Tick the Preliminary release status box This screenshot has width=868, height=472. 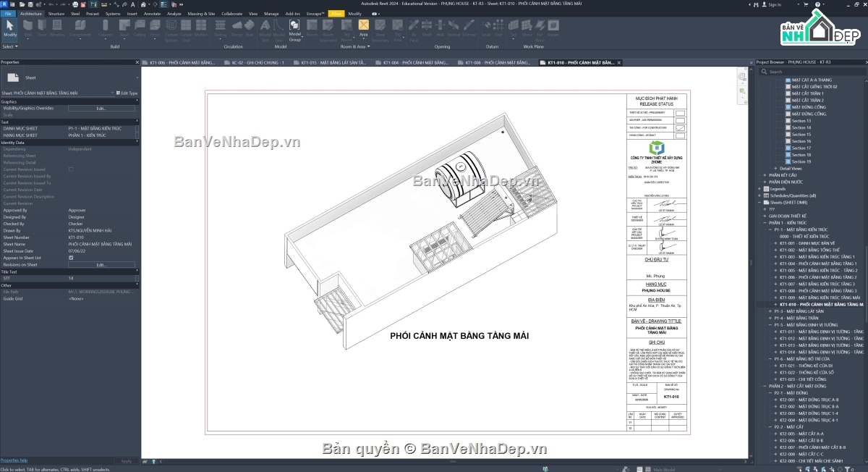pyautogui.click(x=680, y=114)
